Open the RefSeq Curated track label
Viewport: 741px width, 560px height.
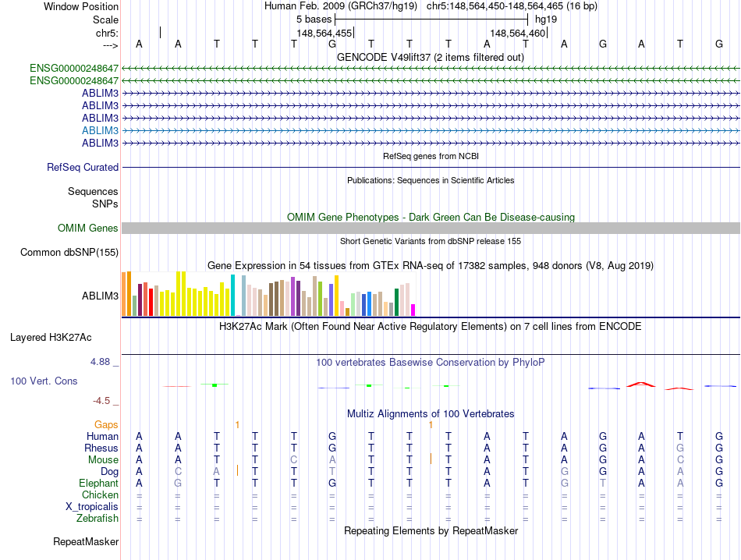point(82,167)
